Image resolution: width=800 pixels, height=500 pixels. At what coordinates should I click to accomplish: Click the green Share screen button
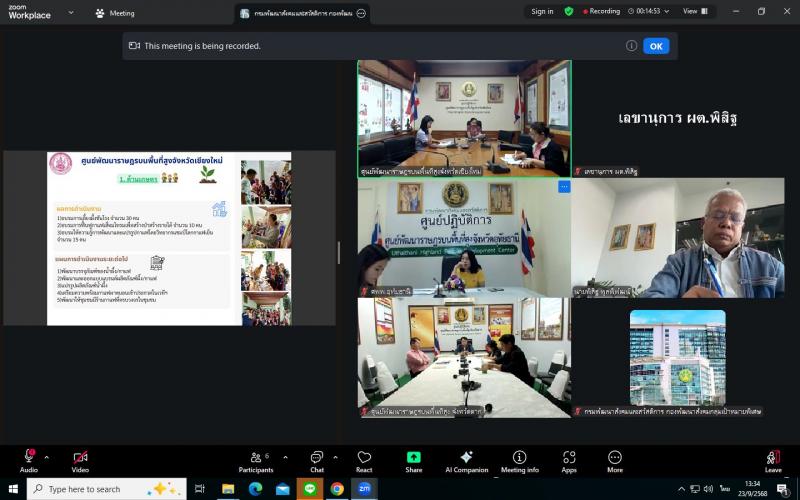pyautogui.click(x=414, y=461)
